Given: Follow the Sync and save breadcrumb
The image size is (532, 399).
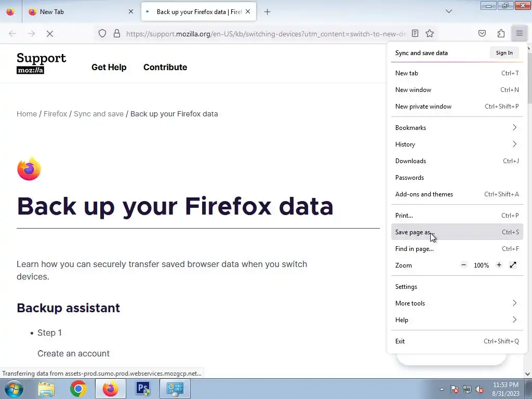Looking at the screenshot, I should [x=99, y=114].
